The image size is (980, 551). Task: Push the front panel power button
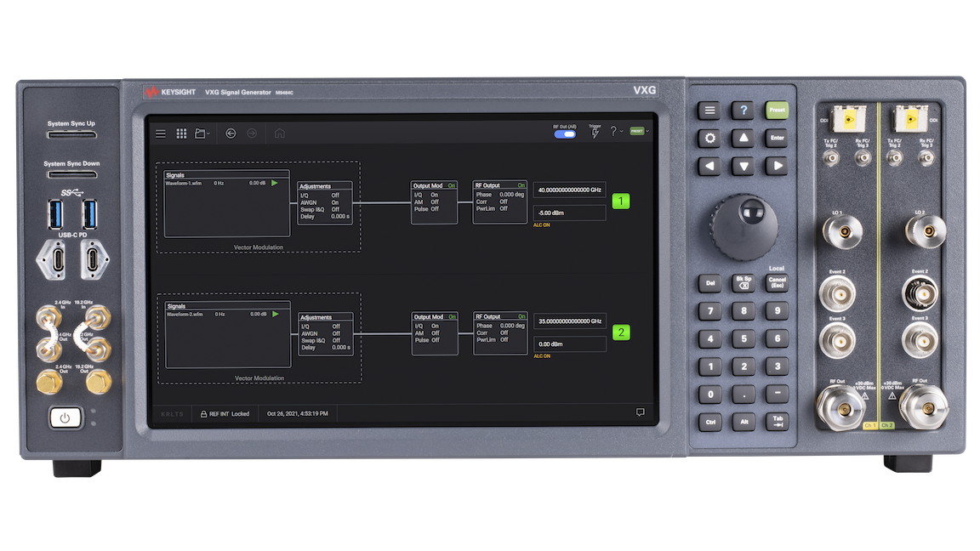tap(65, 418)
